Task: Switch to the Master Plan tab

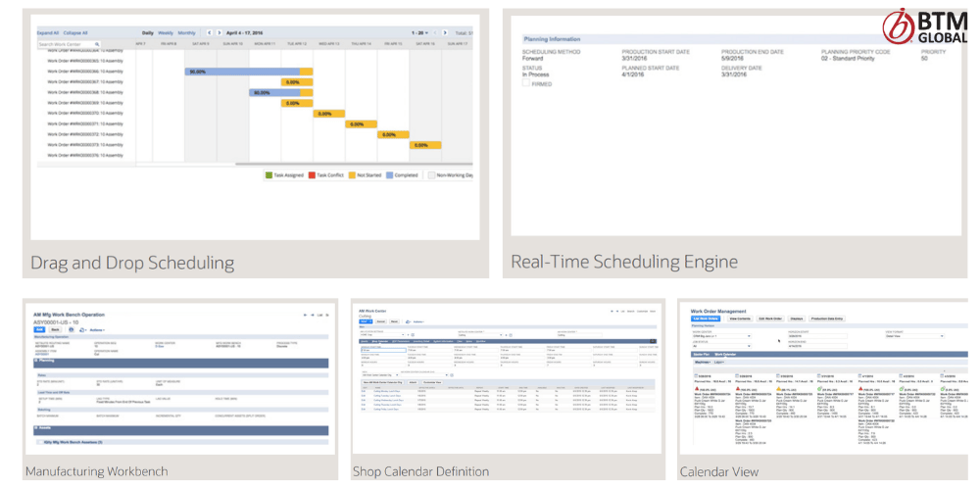Action: tap(702, 355)
